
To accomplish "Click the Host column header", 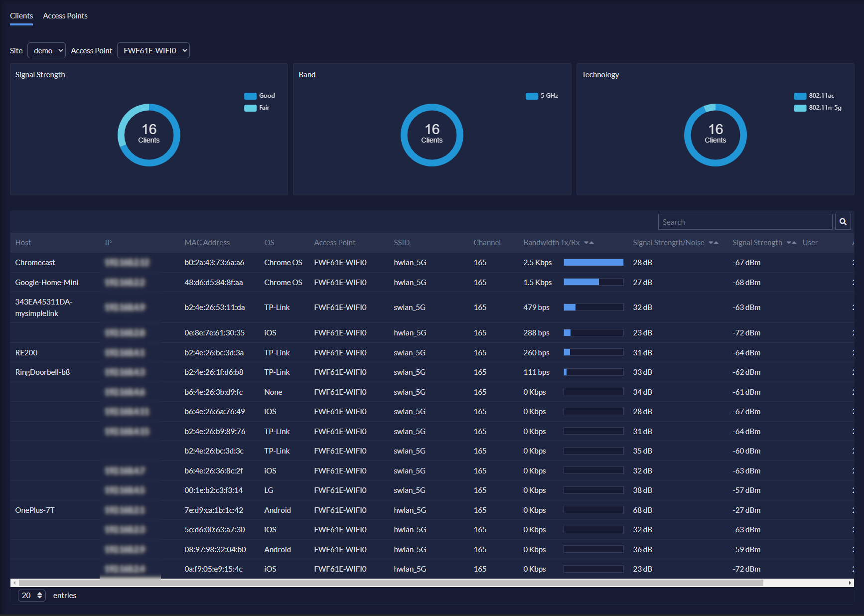I will pyautogui.click(x=23, y=243).
